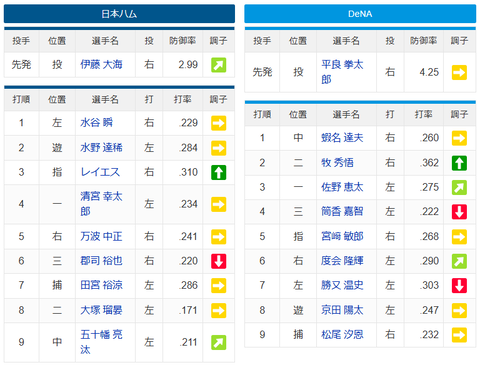Viewport: 480px width, 365px height.
Task: Click the green diagonal arrow for 五十幡 亮汰
Action: (x=219, y=342)
